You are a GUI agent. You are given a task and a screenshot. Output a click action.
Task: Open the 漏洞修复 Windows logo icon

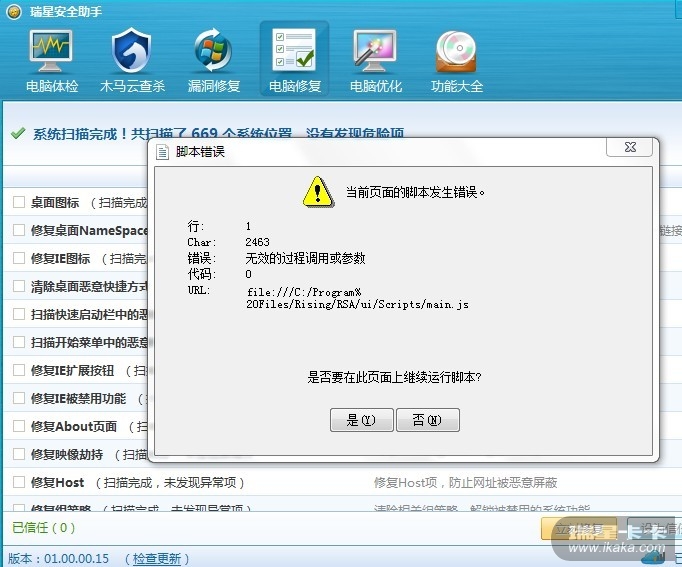tap(213, 51)
